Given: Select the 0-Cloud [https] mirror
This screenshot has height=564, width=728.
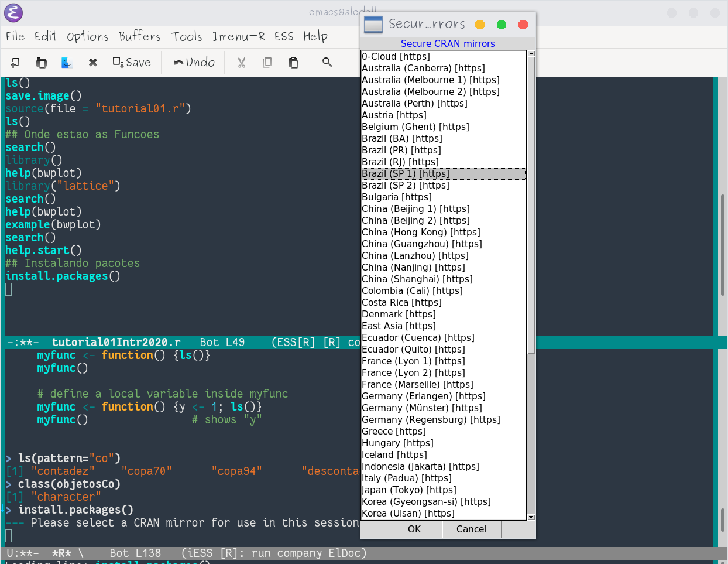Looking at the screenshot, I should pyautogui.click(x=396, y=56).
